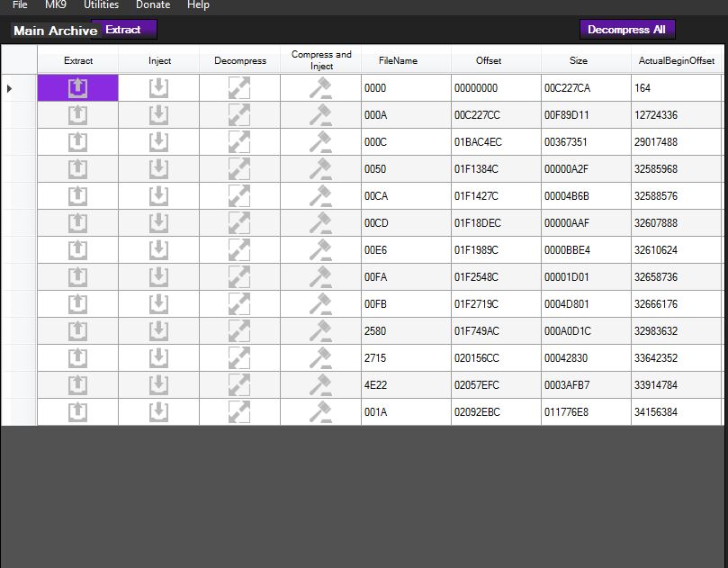
Task: Decompress file 00FA via its row icon
Action: click(239, 277)
